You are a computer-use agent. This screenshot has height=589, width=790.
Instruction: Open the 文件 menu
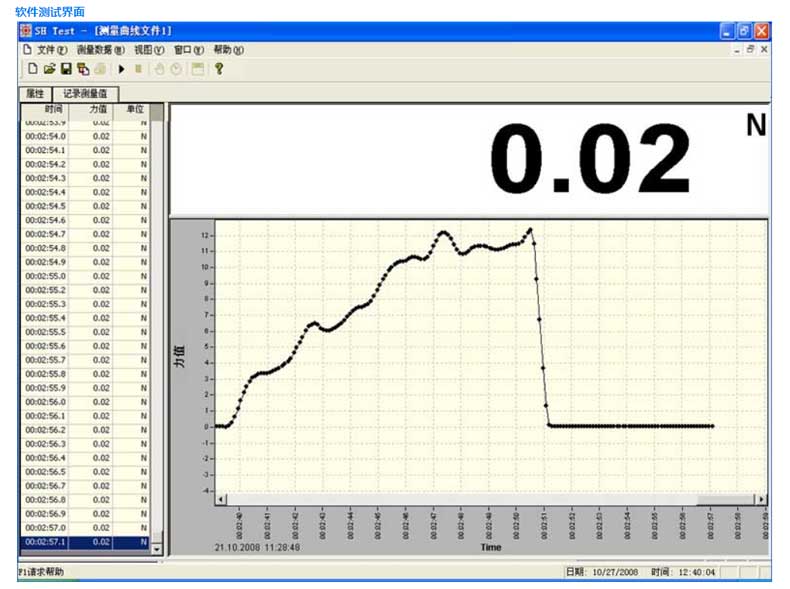52,49
